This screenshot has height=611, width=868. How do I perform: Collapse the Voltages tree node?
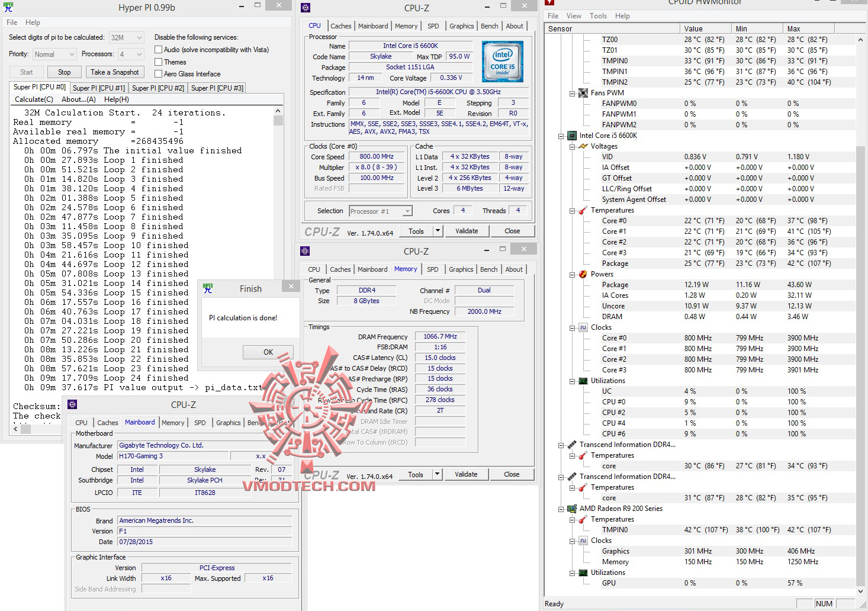572,146
